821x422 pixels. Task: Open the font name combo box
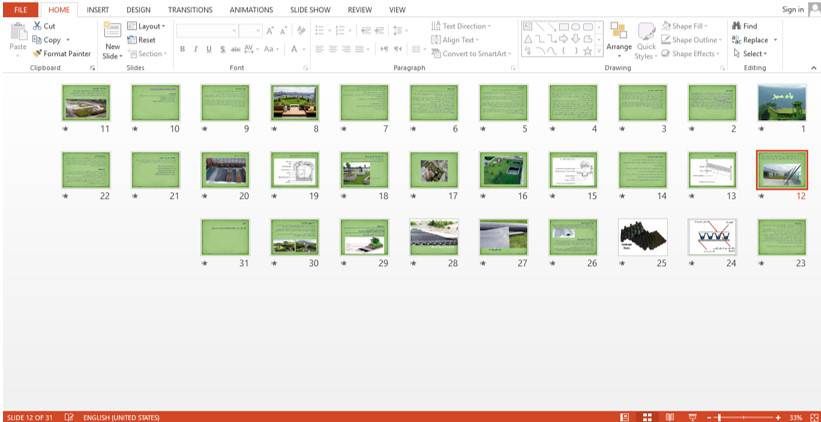pyautogui.click(x=207, y=31)
